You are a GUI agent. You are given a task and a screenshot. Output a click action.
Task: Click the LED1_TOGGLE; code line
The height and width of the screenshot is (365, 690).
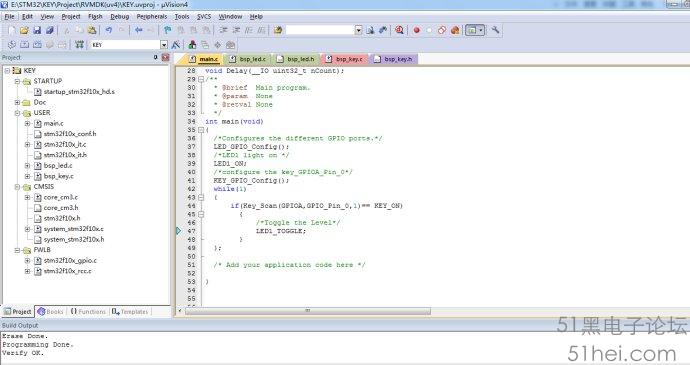[x=281, y=231]
